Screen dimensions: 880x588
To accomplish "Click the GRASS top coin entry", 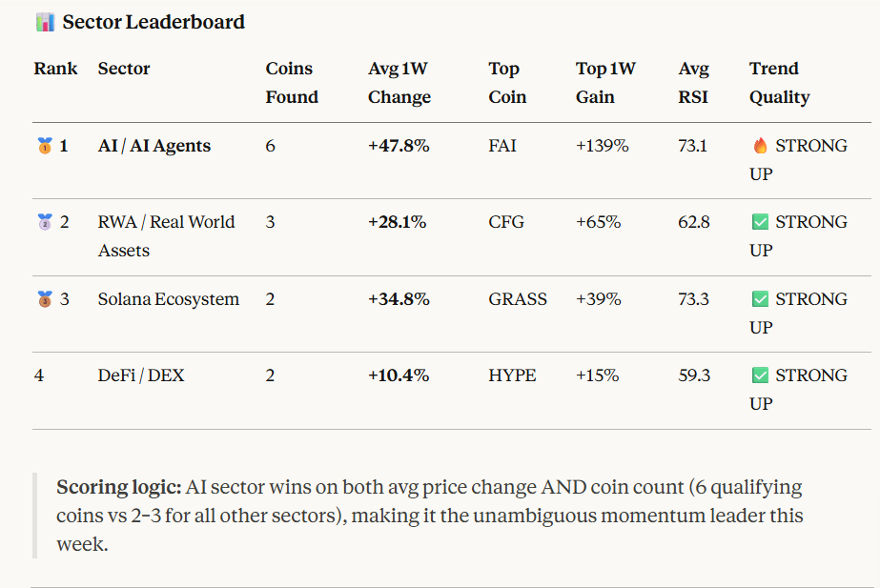I will point(518,299).
